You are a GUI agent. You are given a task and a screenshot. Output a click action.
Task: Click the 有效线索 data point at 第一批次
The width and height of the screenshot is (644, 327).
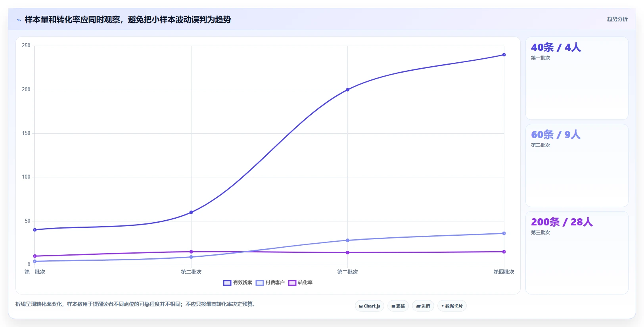point(35,230)
